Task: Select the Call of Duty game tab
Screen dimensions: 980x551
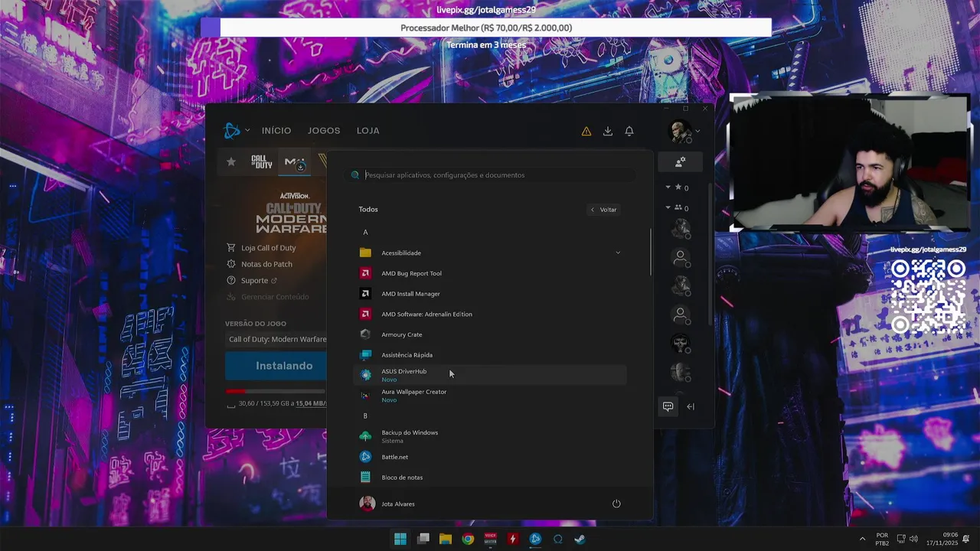Action: pyautogui.click(x=262, y=161)
